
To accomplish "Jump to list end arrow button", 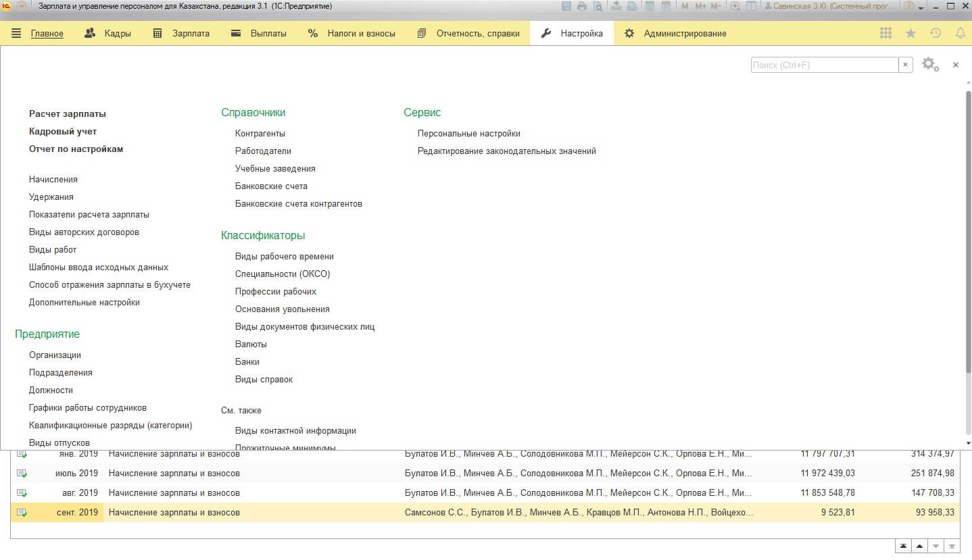I will point(952,546).
